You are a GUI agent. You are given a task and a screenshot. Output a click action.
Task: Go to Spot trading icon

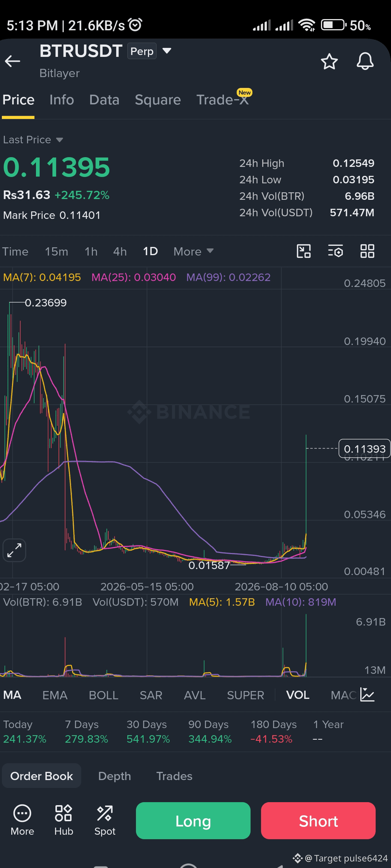[105, 820]
